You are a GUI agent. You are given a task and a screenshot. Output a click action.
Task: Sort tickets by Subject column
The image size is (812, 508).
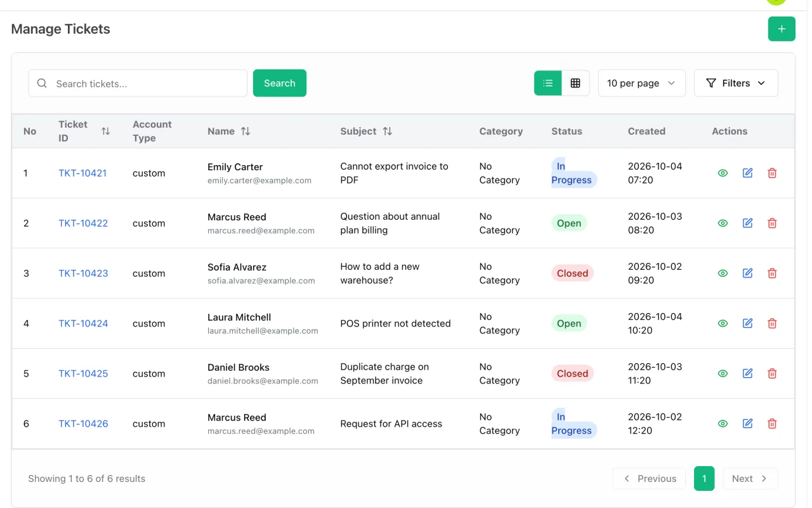coord(388,131)
